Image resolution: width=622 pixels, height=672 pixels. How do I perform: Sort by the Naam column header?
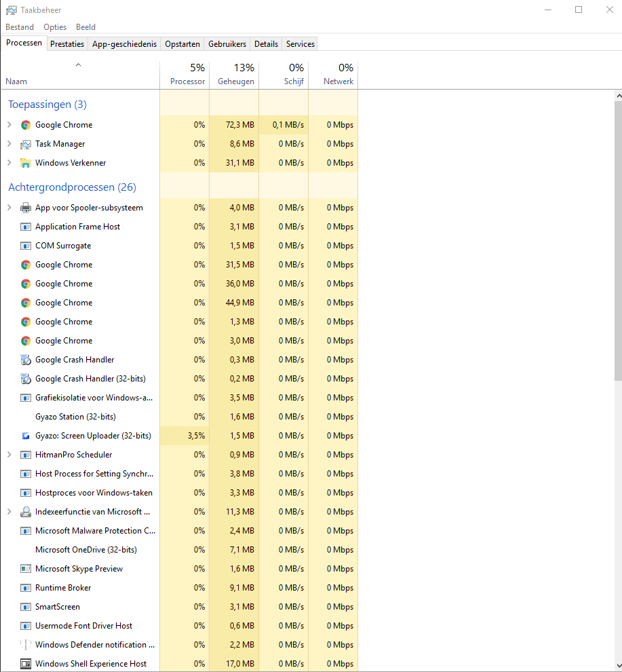coord(80,75)
